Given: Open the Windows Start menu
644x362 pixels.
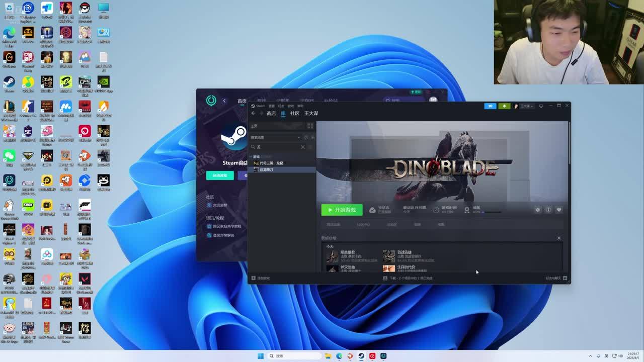Looking at the screenshot, I should (261, 356).
